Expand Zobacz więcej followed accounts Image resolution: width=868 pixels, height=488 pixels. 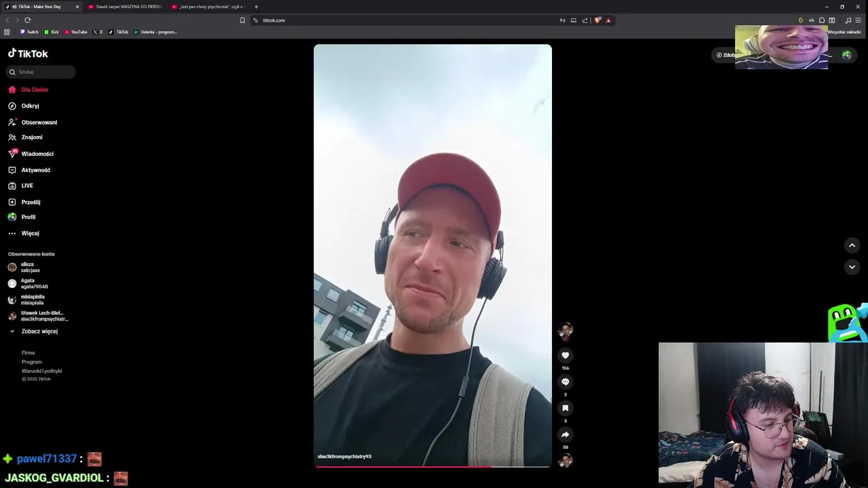tap(33, 331)
